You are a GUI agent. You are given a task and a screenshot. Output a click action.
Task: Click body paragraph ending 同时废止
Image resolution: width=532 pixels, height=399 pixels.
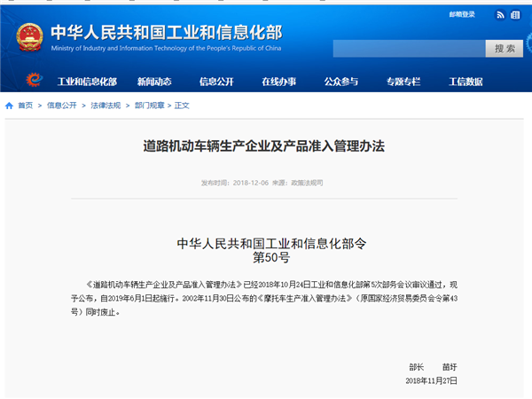pos(264,298)
